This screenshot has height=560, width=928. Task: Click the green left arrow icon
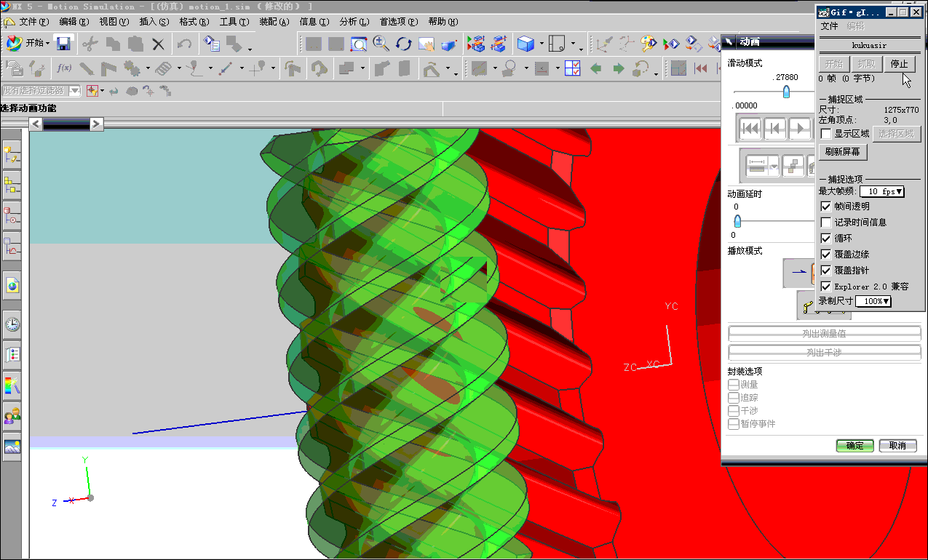pos(596,68)
